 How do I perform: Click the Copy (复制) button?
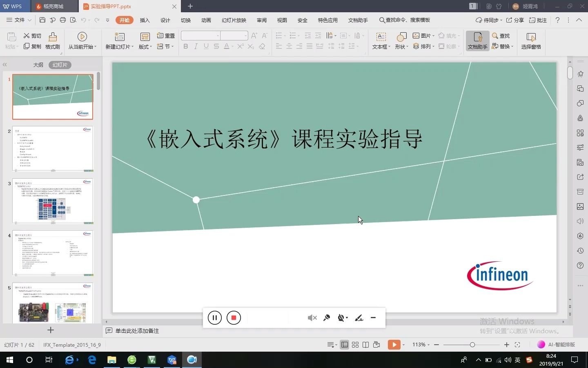pyautogui.click(x=32, y=46)
